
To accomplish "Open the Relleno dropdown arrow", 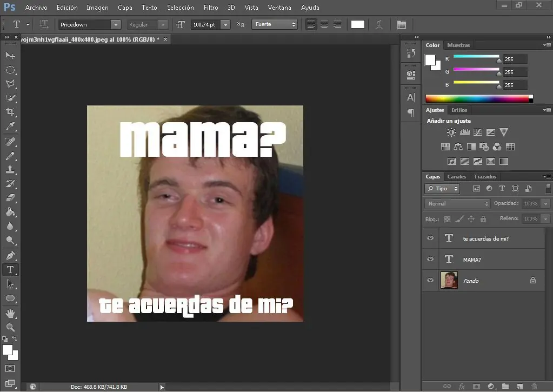I will click(x=546, y=219).
